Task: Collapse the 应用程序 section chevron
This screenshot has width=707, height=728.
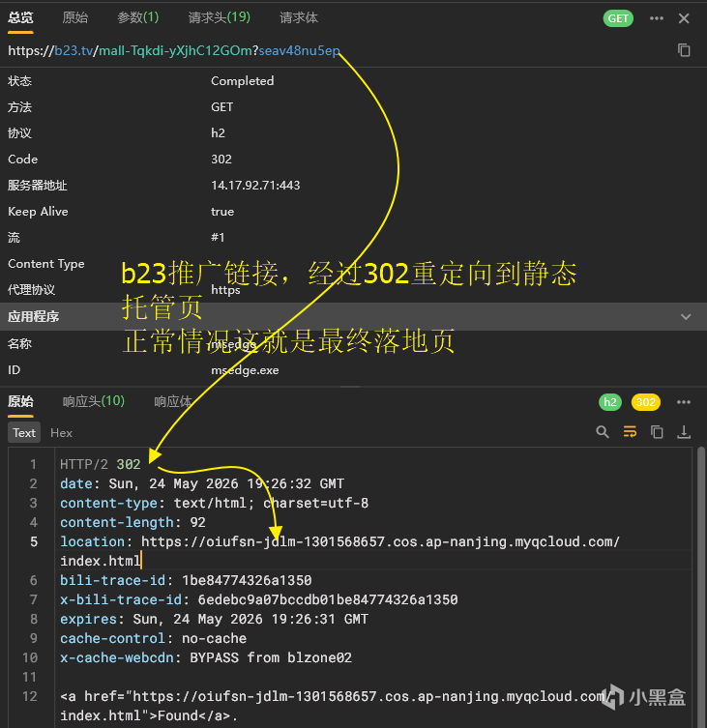Action: pos(686,317)
